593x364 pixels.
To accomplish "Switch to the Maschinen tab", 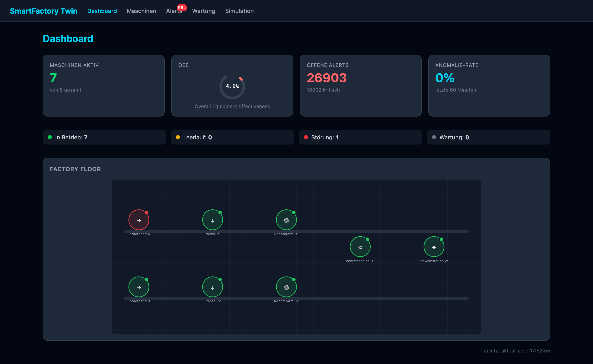I will [141, 11].
